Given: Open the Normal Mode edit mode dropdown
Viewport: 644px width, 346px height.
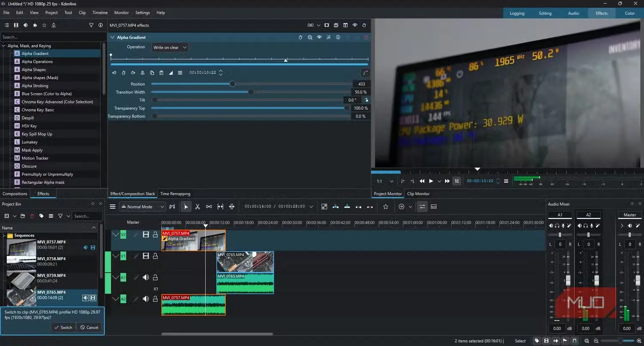Looking at the screenshot, I should (142, 206).
